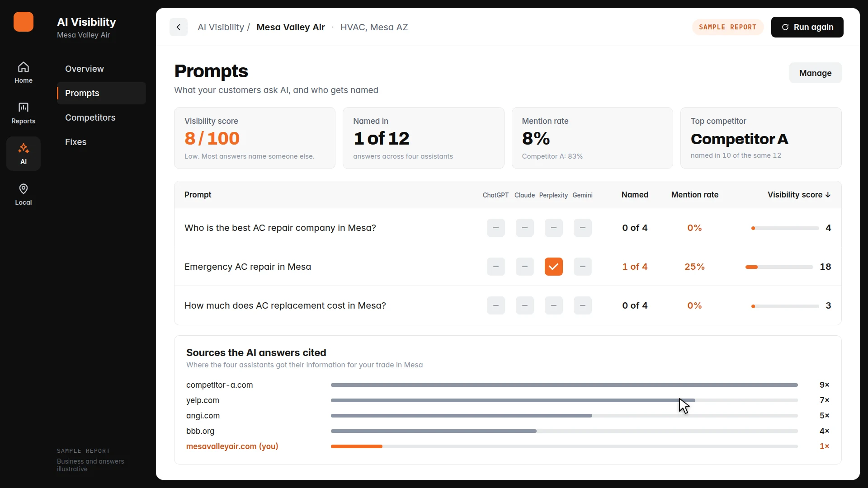Click Perplexity dash for best AC repair prompt
The width and height of the screenshot is (868, 488).
coord(554,228)
